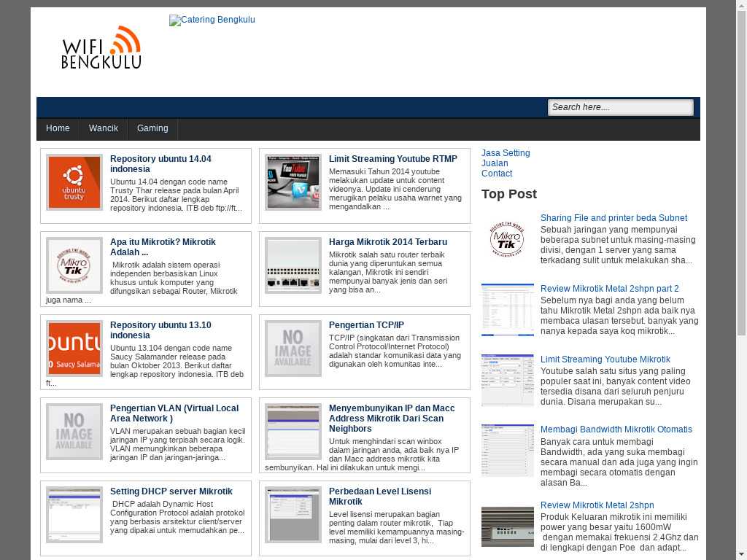
Task: Open Limit Streaming Youtube RTMP post title
Action: 393,159
